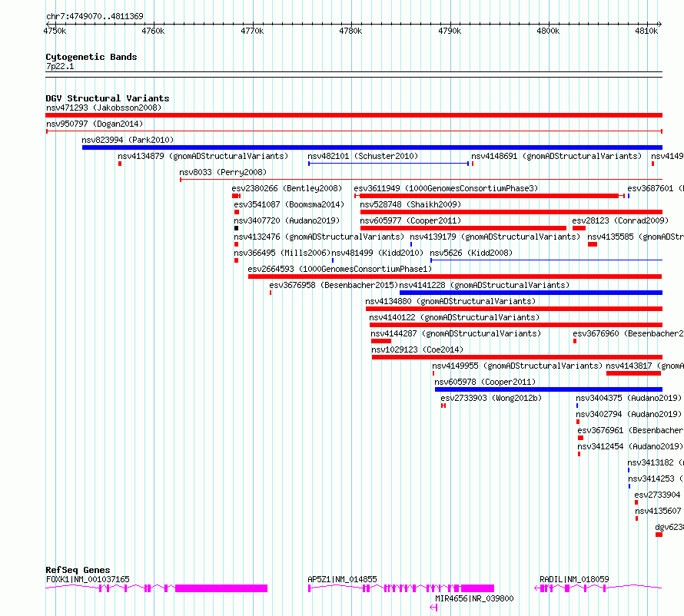Open nsv4132476 gnomAD variant label
Screen dimensions: 684x616
319,237
